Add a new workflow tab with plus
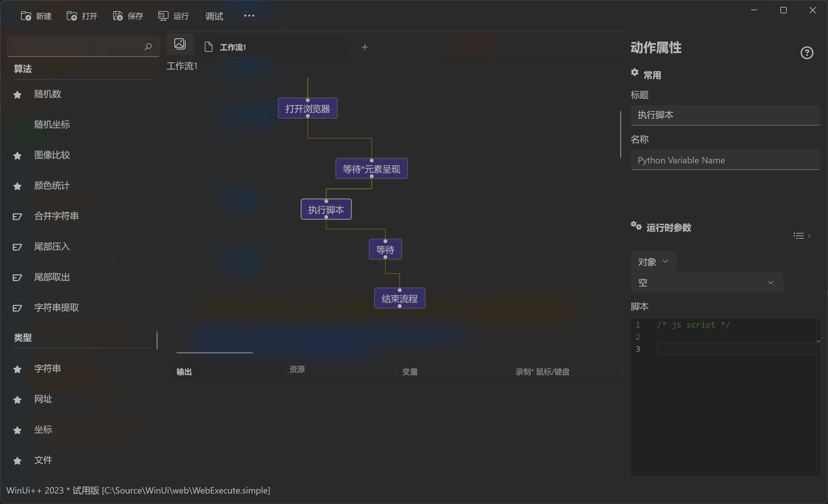Viewport: 828px width, 504px height. click(x=365, y=47)
